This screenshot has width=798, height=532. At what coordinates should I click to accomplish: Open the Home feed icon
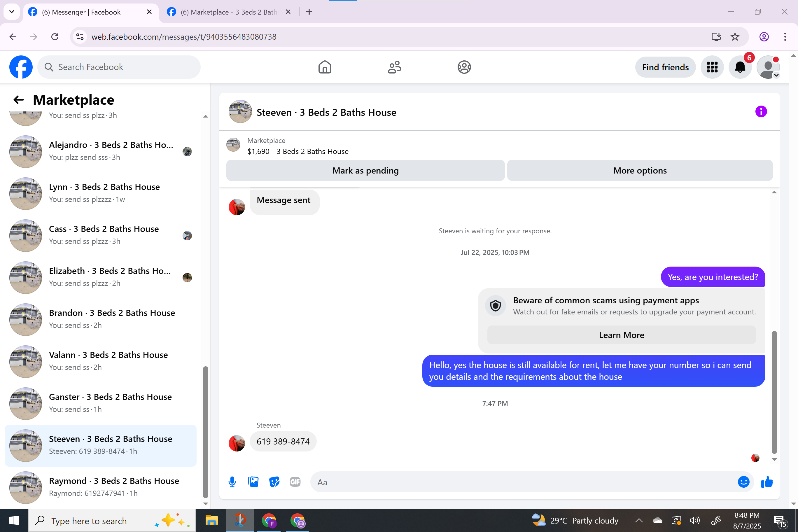click(x=325, y=67)
